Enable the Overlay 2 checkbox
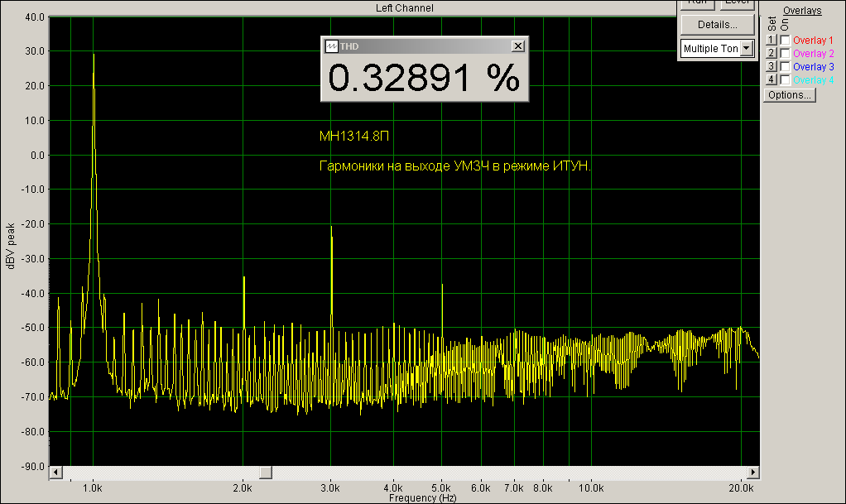846x504 pixels. pyautogui.click(x=785, y=54)
